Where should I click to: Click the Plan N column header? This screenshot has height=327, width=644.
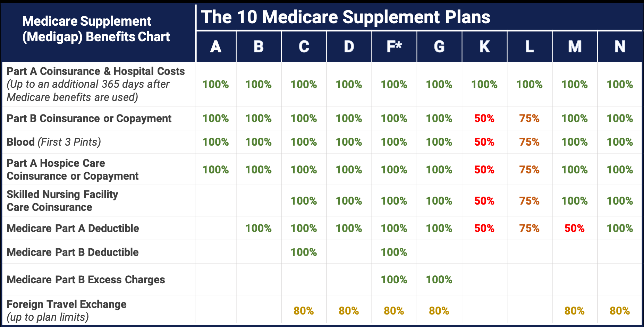[620, 46]
